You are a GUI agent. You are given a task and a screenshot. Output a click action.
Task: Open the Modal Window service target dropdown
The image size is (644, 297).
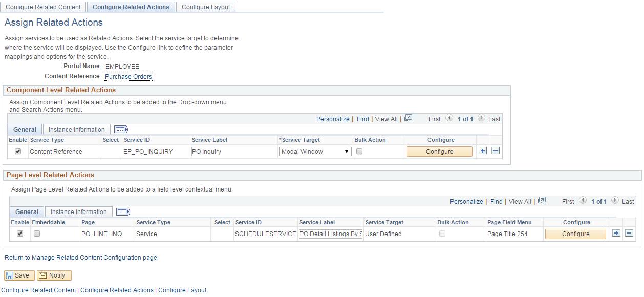pos(314,151)
